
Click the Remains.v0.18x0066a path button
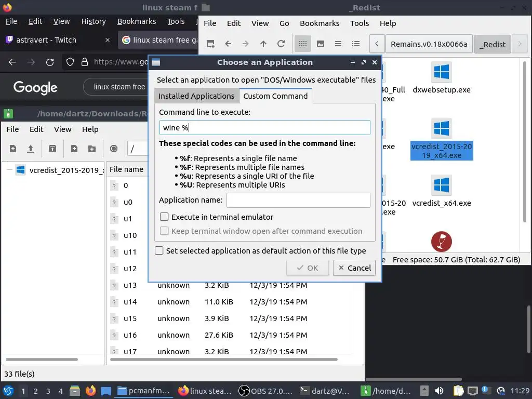(429, 44)
